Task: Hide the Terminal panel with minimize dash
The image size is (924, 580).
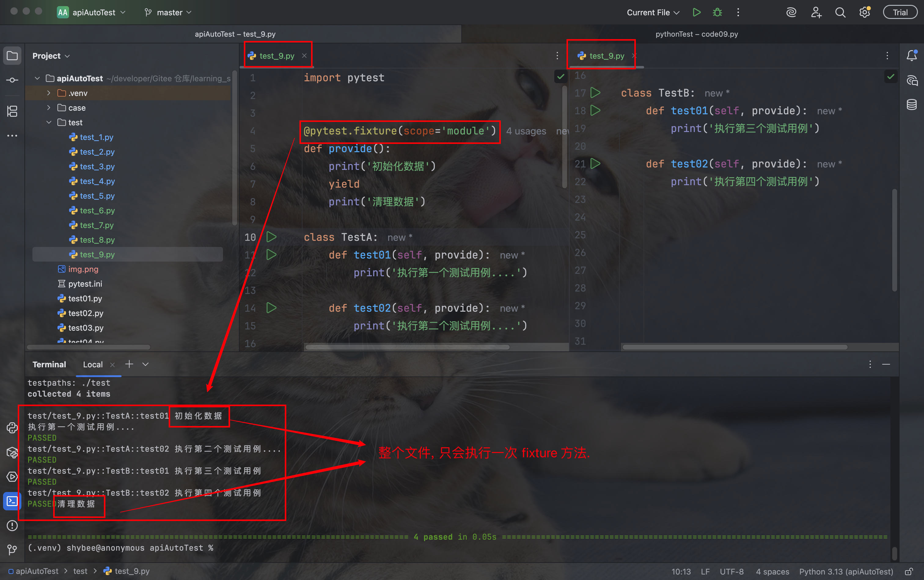Action: click(886, 364)
